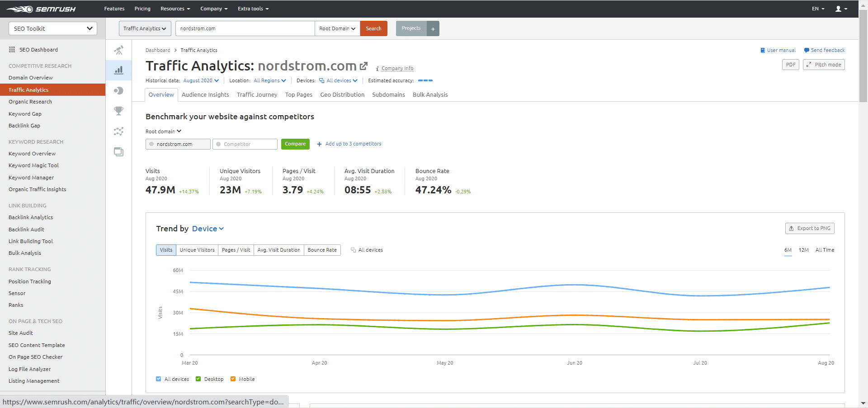Click the Export to PNG button

809,229
